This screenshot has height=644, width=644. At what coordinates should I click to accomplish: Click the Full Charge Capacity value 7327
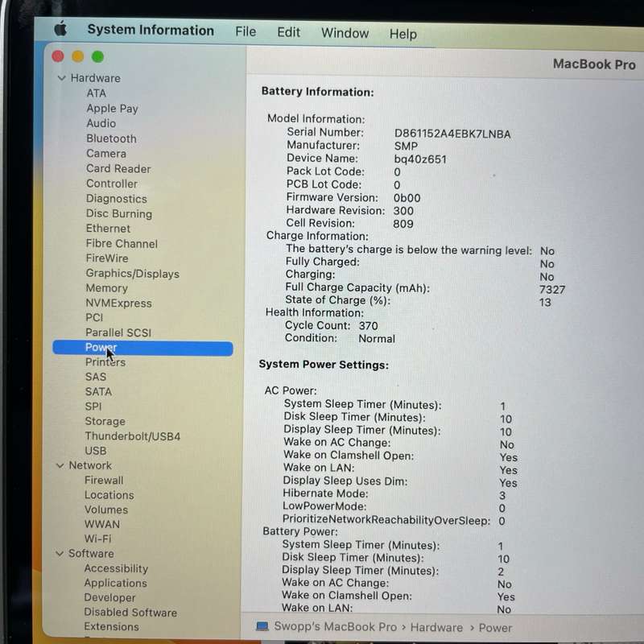click(x=552, y=290)
